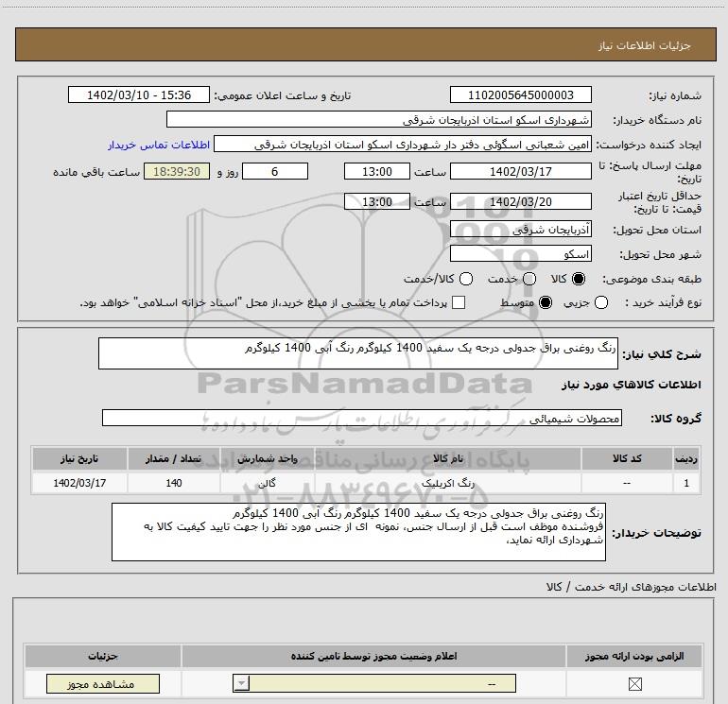Open the اطلاعات تماس خریدار link
728x704 pixels.
[x=159, y=145]
